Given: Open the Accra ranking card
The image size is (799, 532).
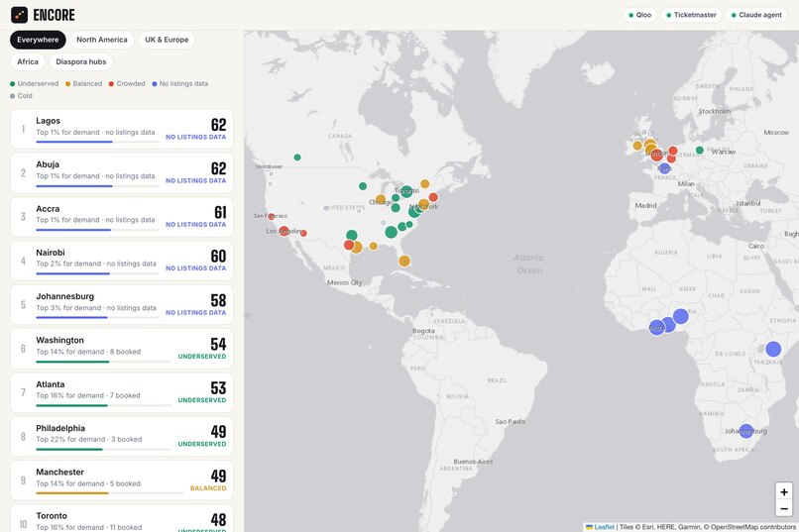Looking at the screenshot, I should point(122,217).
